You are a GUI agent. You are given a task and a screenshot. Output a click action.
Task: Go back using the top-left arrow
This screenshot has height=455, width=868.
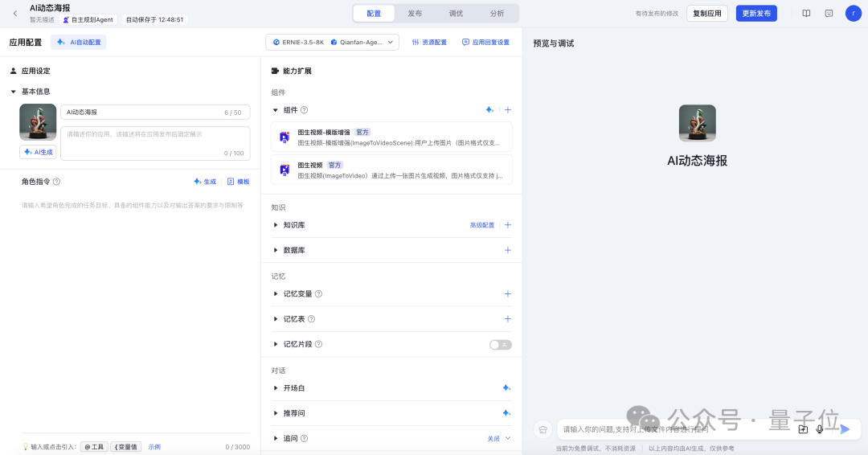coord(15,14)
